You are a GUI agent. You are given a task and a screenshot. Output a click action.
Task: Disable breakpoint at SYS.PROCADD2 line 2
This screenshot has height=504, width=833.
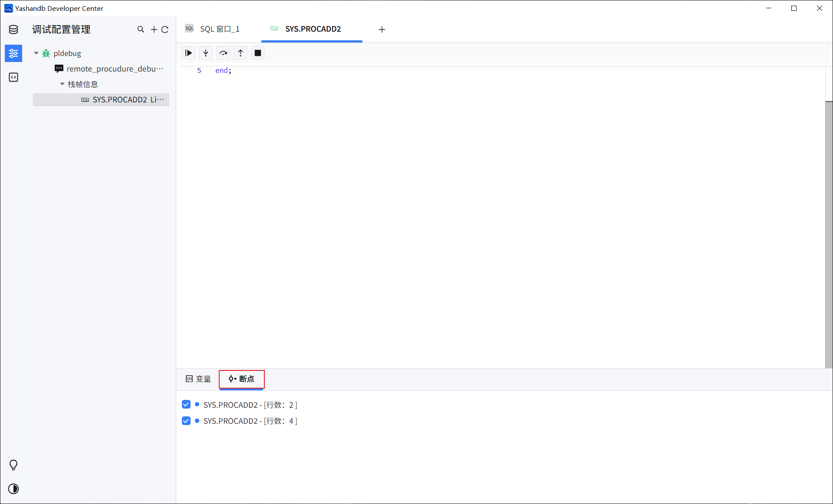click(x=186, y=405)
